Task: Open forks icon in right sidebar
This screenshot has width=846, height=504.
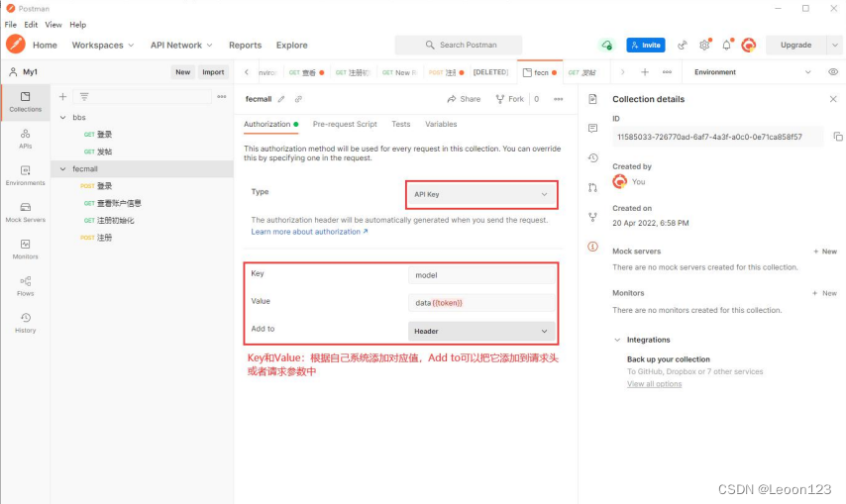Action: (x=593, y=217)
